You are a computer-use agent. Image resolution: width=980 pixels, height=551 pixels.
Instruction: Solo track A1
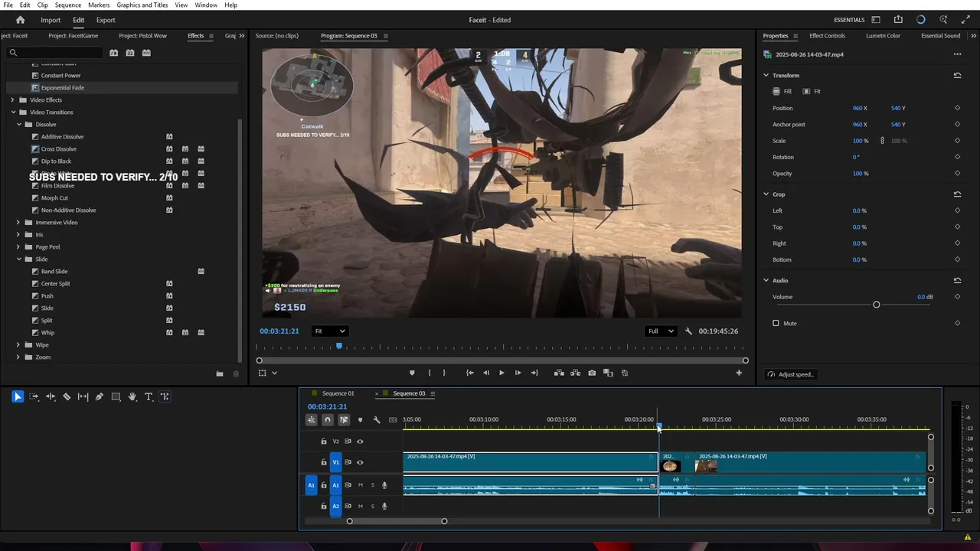click(373, 485)
